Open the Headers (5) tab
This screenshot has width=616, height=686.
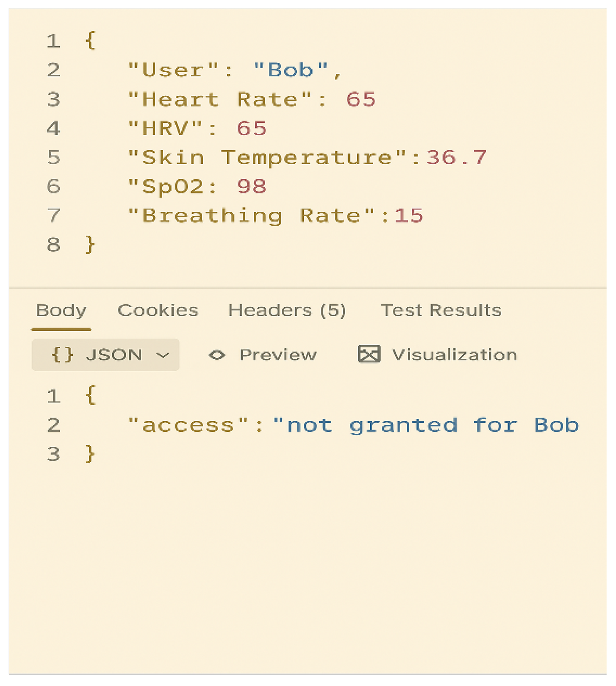287,310
